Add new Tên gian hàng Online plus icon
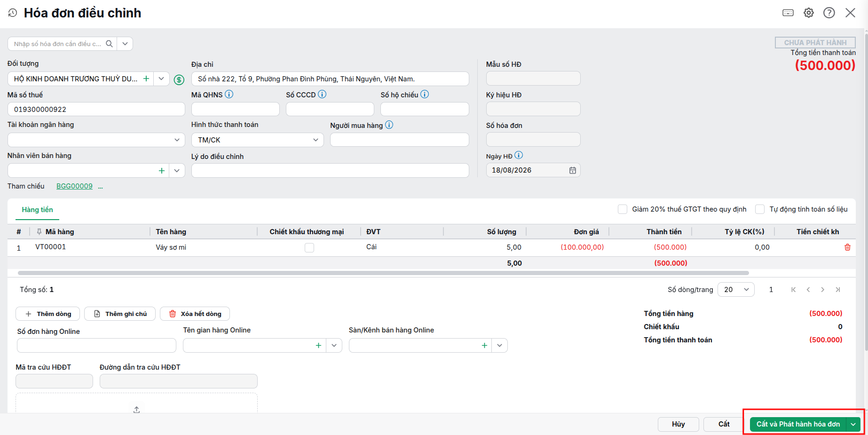The height and width of the screenshot is (435, 868). tap(319, 345)
